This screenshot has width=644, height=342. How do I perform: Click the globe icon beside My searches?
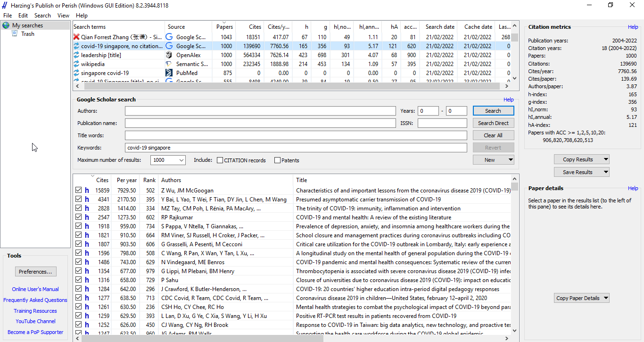(6, 25)
